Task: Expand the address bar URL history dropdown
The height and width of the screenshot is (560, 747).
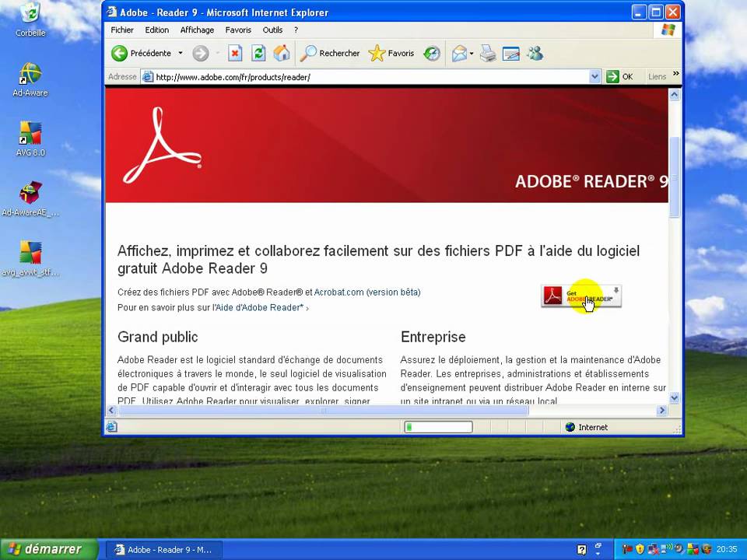Action: [x=594, y=77]
